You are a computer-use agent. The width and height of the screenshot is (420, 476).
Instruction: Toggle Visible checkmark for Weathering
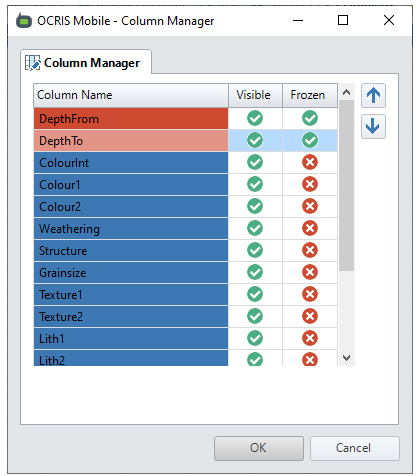click(255, 228)
